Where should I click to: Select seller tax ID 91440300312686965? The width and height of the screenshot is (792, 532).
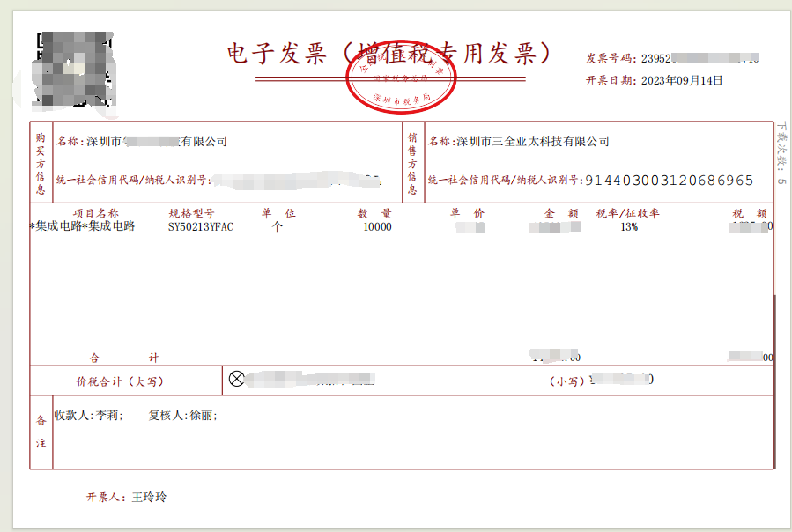tap(669, 181)
